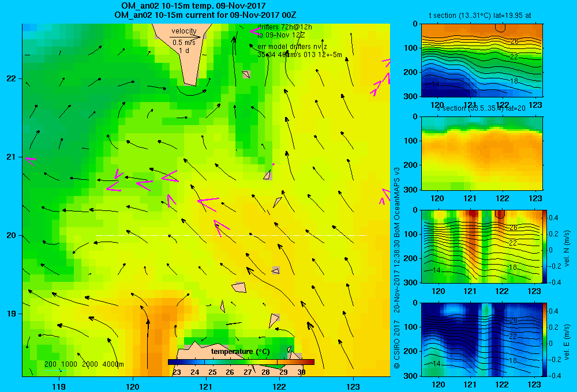The width and height of the screenshot is (577, 392).
Task: Click the 'vel. N (m/s)' axis label
Action: (x=567, y=248)
